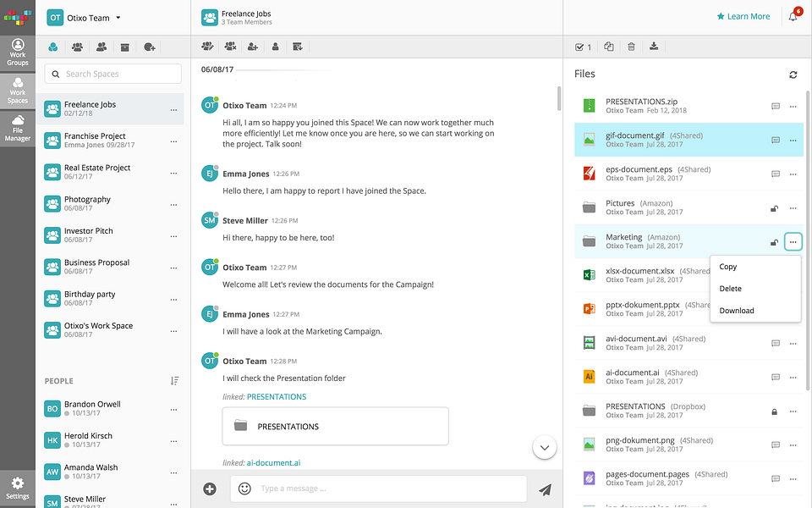Click the archive box icon in spaces toolbar

(x=125, y=47)
